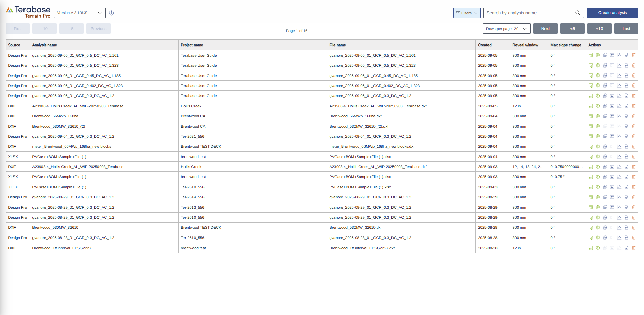Open the Terabase User Guide project link
Viewport: 644px width, 315px height.
coord(199,55)
